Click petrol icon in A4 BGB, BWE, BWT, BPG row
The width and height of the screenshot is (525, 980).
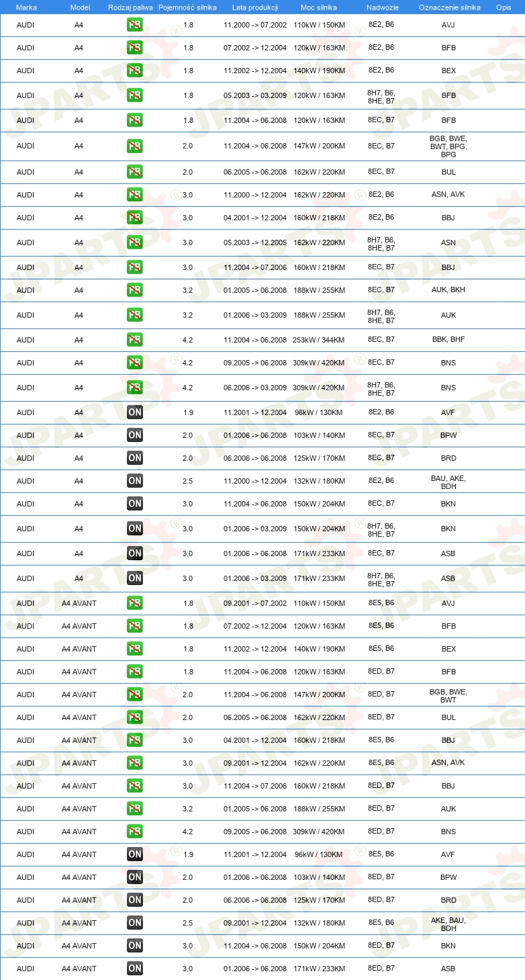click(135, 146)
